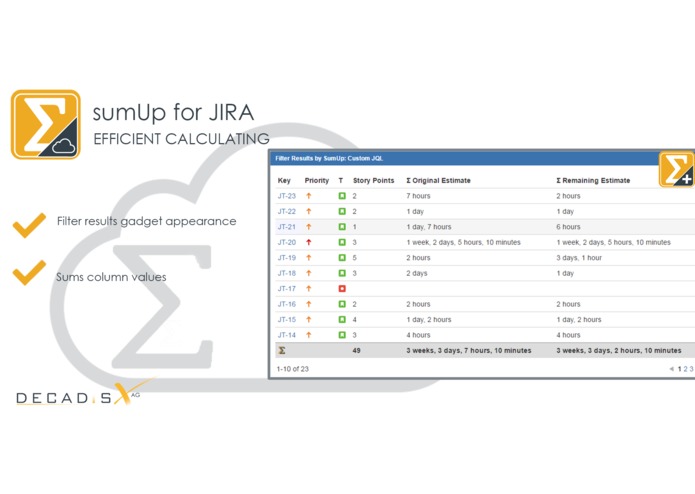Click the priority arrow of JT-15
Screen dimensions: 695x494
(x=309, y=319)
